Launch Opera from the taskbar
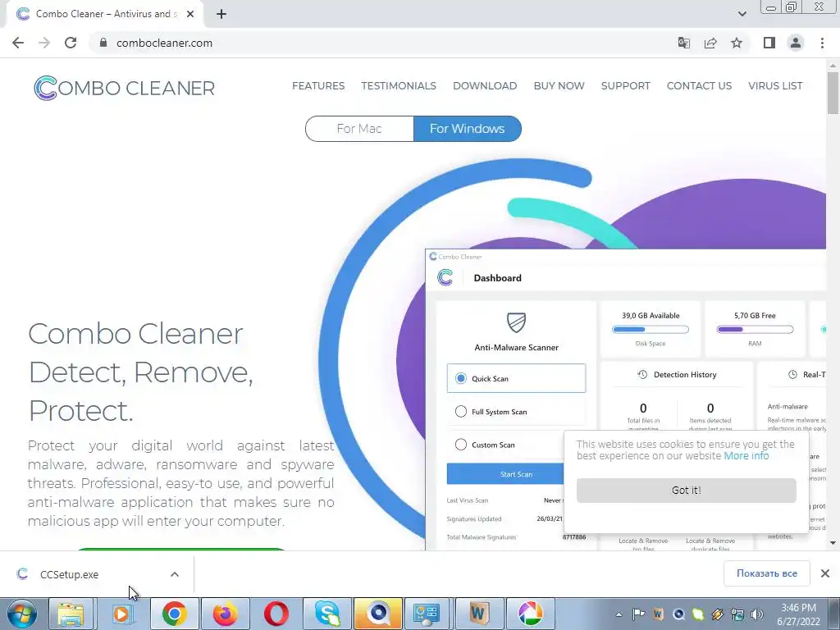This screenshot has width=840, height=630. tap(276, 614)
